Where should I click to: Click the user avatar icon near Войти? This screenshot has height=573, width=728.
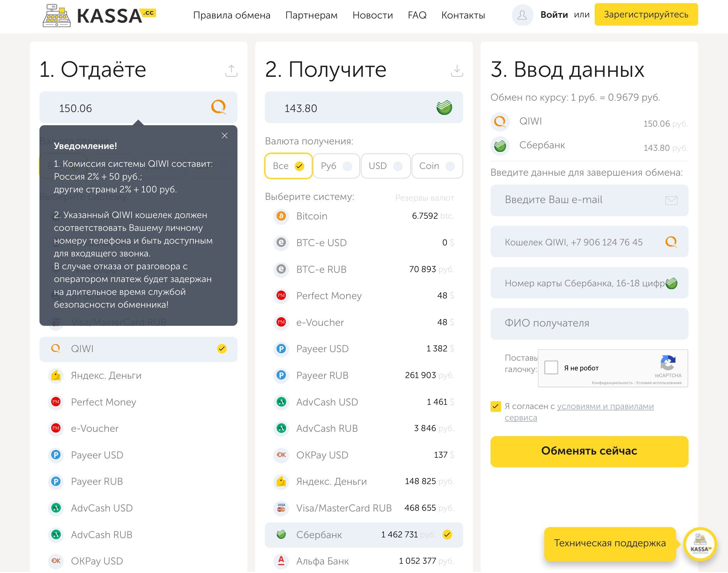click(x=522, y=15)
